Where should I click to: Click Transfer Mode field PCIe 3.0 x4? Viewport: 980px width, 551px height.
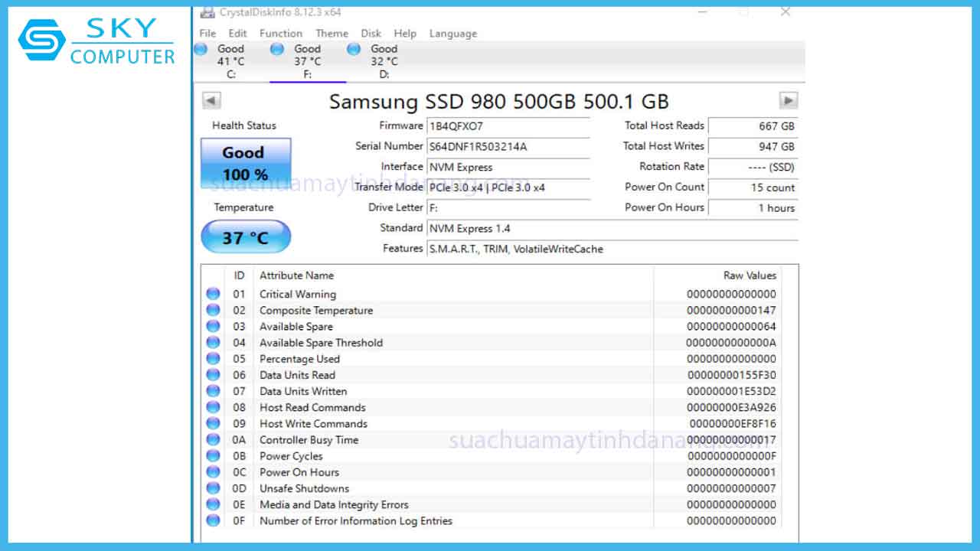click(x=508, y=187)
